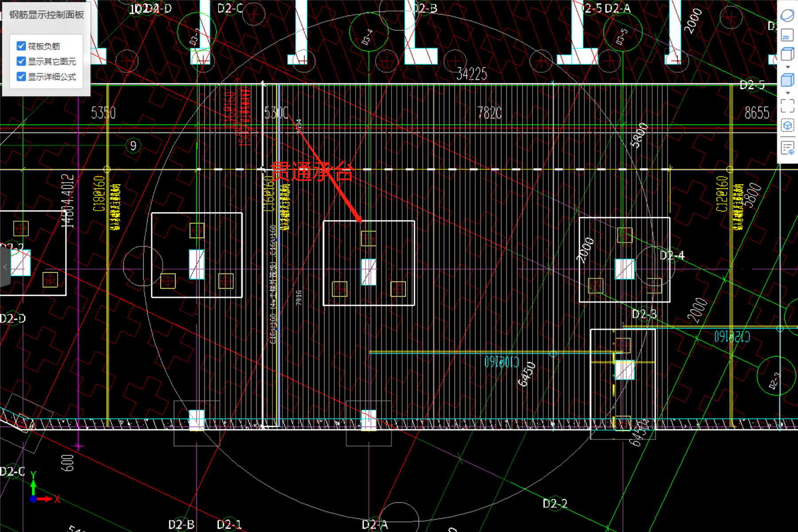This screenshot has height=532, width=798.
Task: Expand the wireframe cube view dropdown arrow
Action: coord(788,67)
